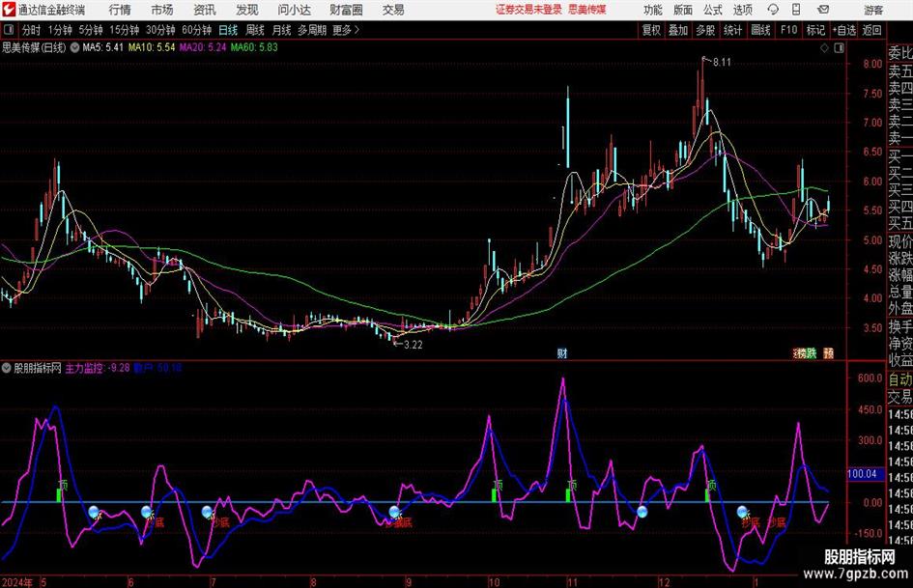
Task: Click the 复权 toolbar button
Action: 651,30
